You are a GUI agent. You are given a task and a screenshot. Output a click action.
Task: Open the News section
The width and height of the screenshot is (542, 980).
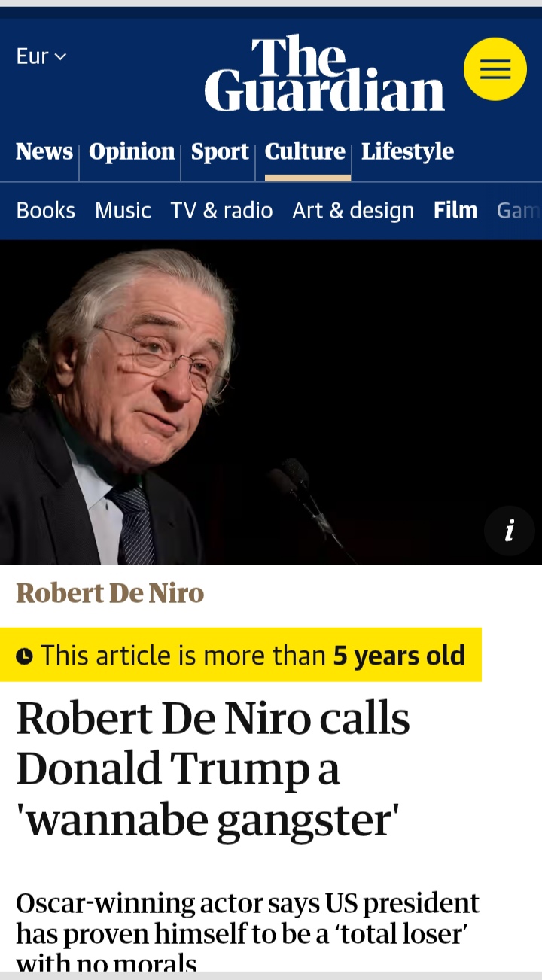(44, 151)
